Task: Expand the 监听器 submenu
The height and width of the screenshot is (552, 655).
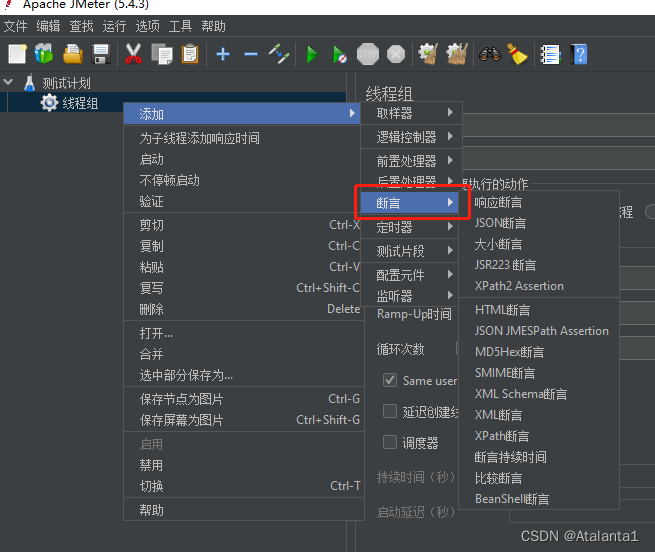Action: 410,296
